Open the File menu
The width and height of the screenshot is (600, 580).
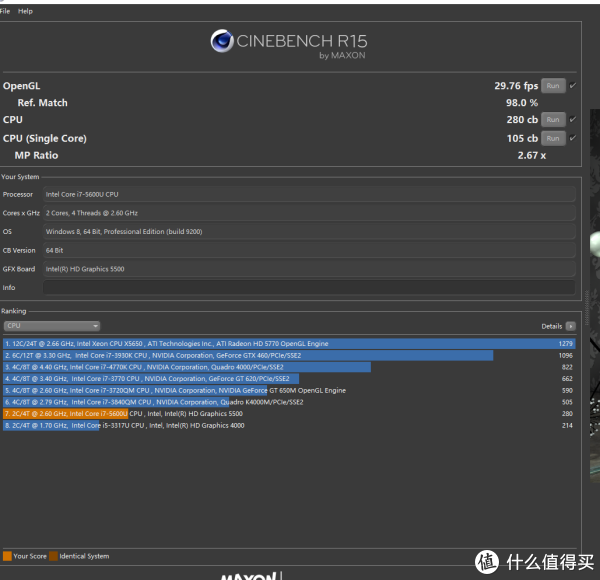coord(5,11)
